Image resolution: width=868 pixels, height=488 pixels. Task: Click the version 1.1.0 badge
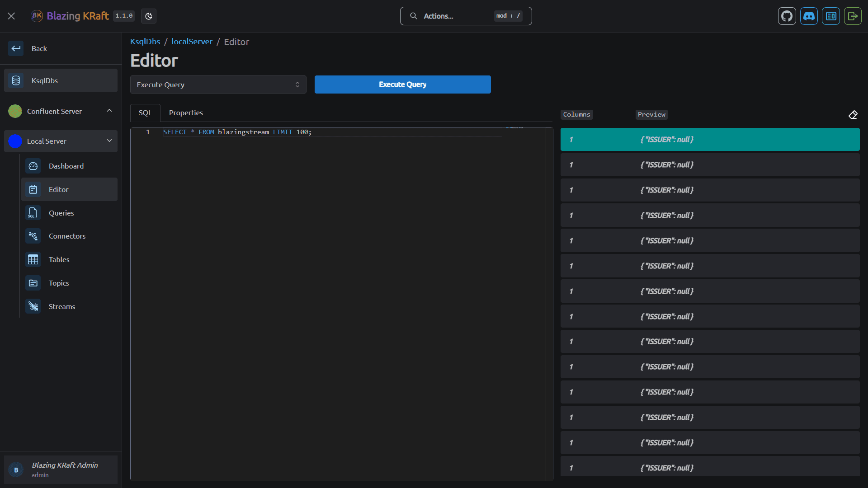coord(124,16)
